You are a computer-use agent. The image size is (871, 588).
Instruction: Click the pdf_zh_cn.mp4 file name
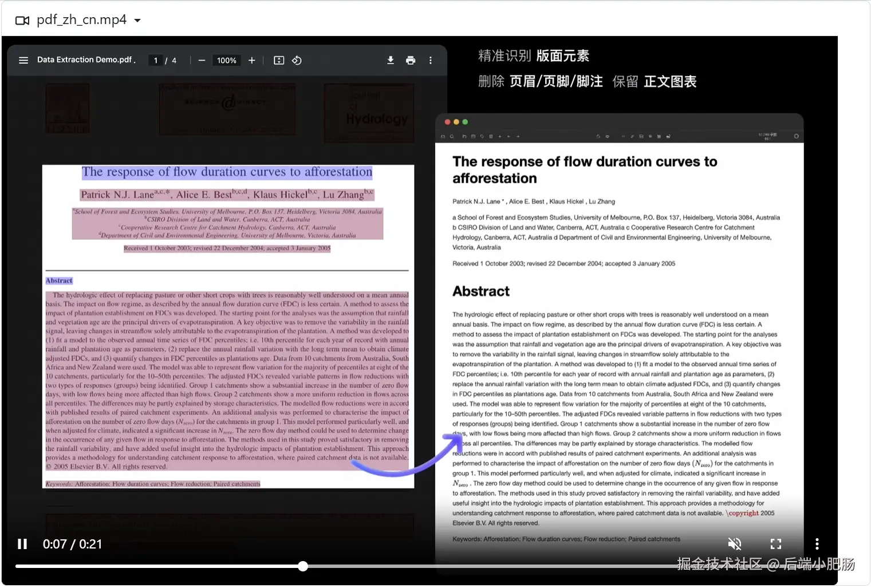[x=82, y=20]
